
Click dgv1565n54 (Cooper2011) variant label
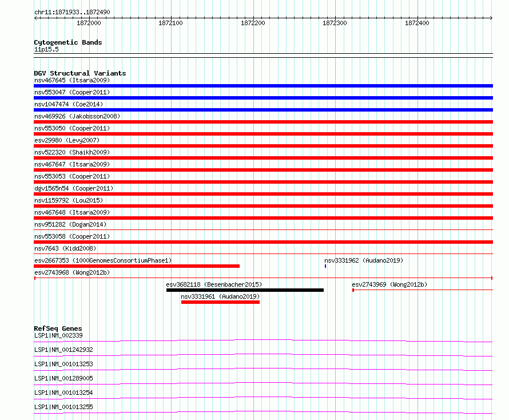[x=74, y=188]
